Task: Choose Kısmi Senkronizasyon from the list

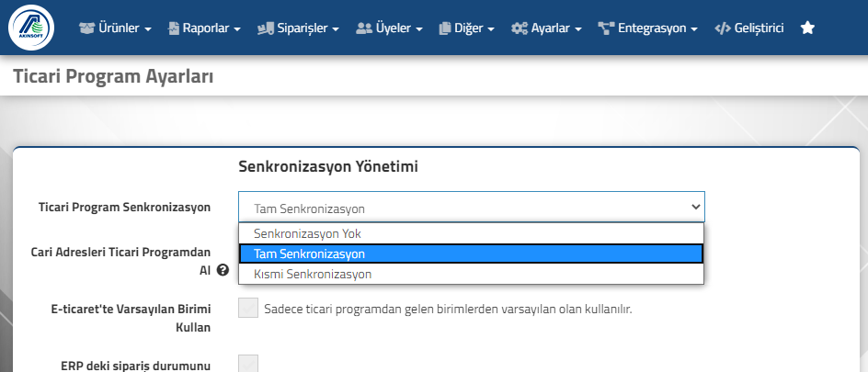Action: coord(471,274)
